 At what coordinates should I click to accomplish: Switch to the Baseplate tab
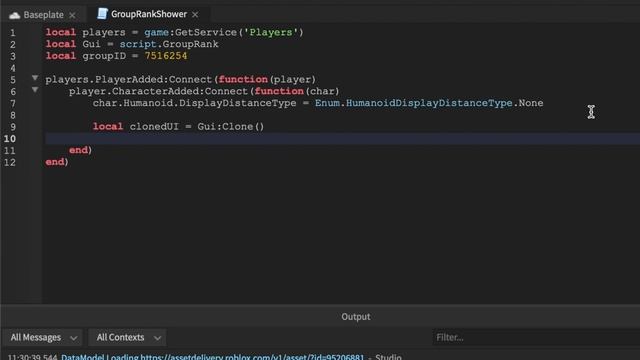tap(43, 15)
